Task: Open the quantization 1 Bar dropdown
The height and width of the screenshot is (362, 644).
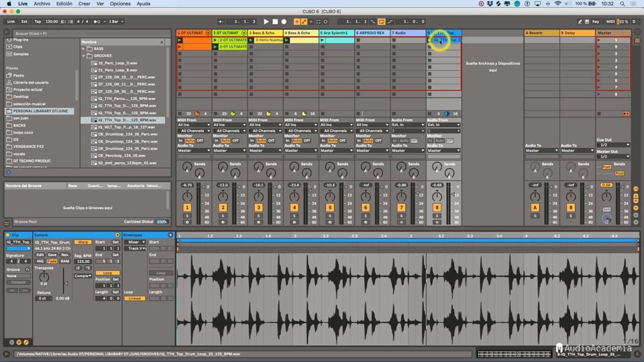Action: point(116,21)
